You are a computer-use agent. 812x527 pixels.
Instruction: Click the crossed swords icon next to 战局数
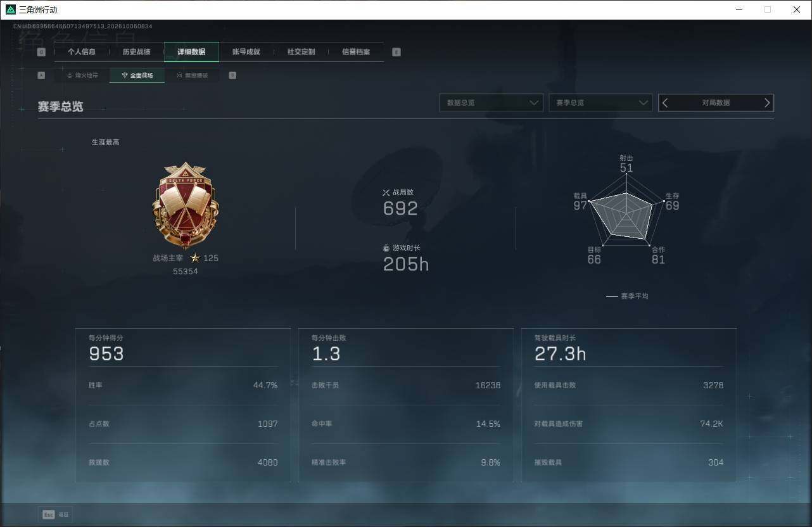[x=386, y=192]
